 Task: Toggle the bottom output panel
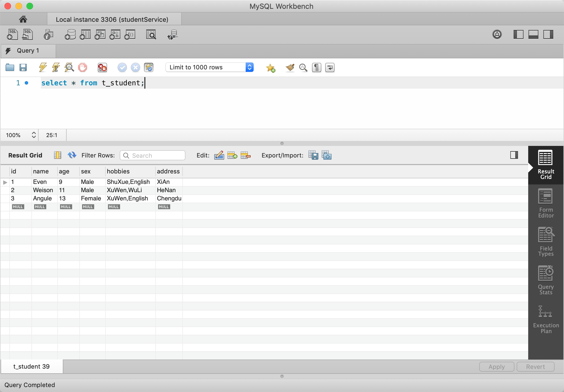[533, 34]
